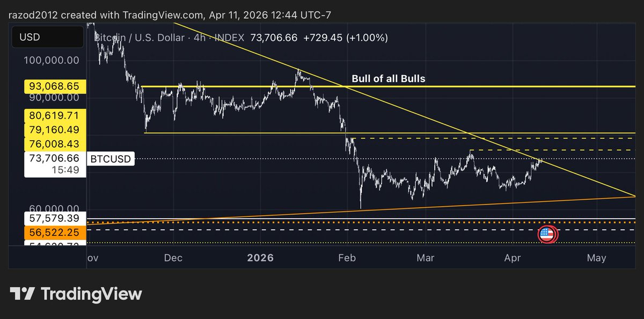Viewport: 644px width, 319px height.
Task: Click the May label on time axis
Action: click(x=596, y=258)
